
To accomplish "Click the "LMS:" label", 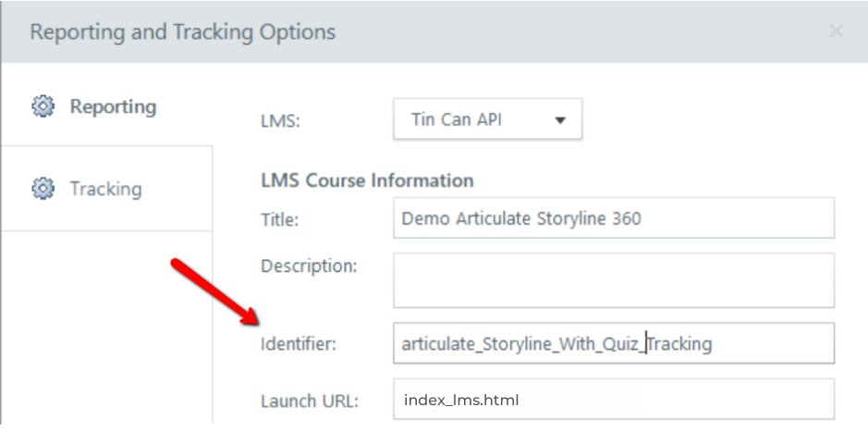I will click(x=280, y=120).
